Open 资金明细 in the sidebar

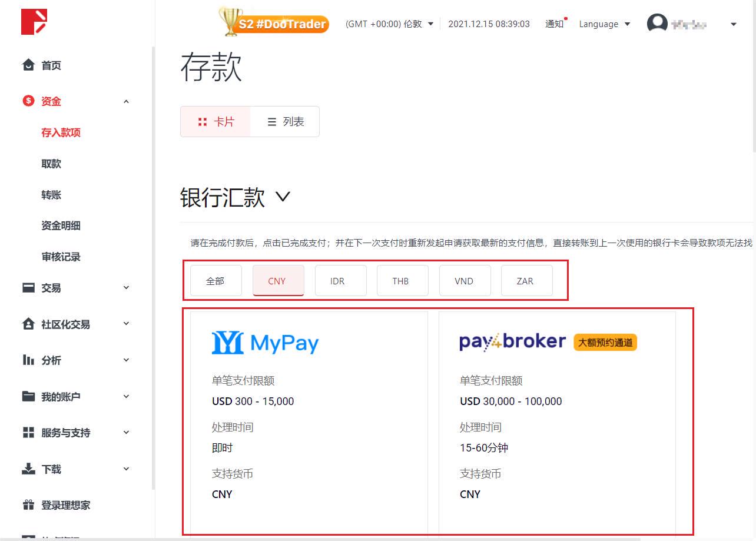click(61, 225)
